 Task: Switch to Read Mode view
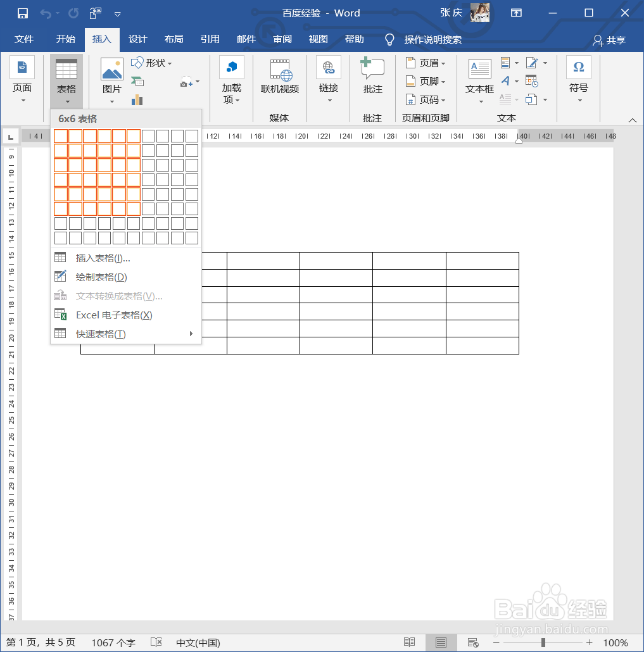409,643
